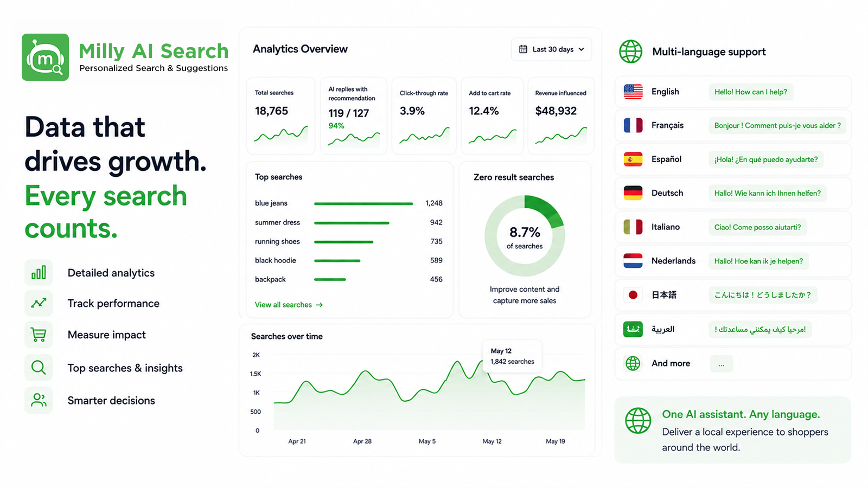868x488 pixels.
Task: Click the calendar icon in date selector
Action: tap(523, 49)
